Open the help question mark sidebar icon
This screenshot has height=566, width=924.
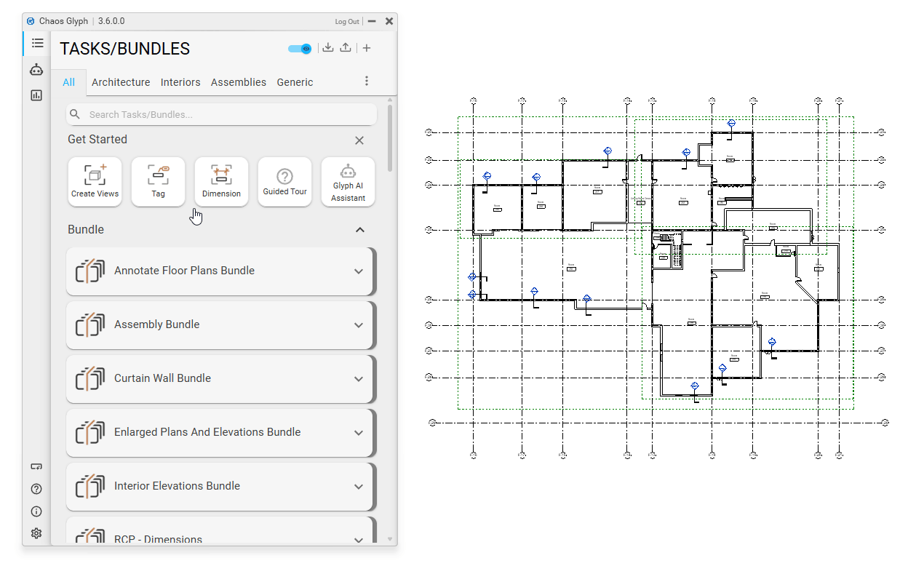36,489
